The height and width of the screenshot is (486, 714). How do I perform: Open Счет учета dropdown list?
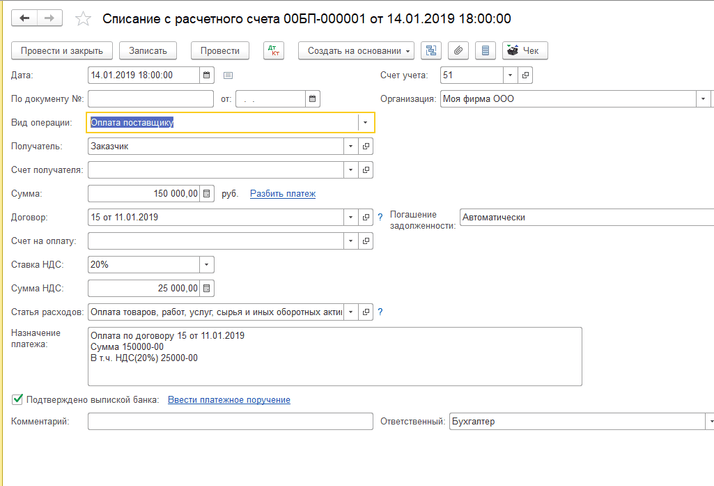(x=509, y=75)
